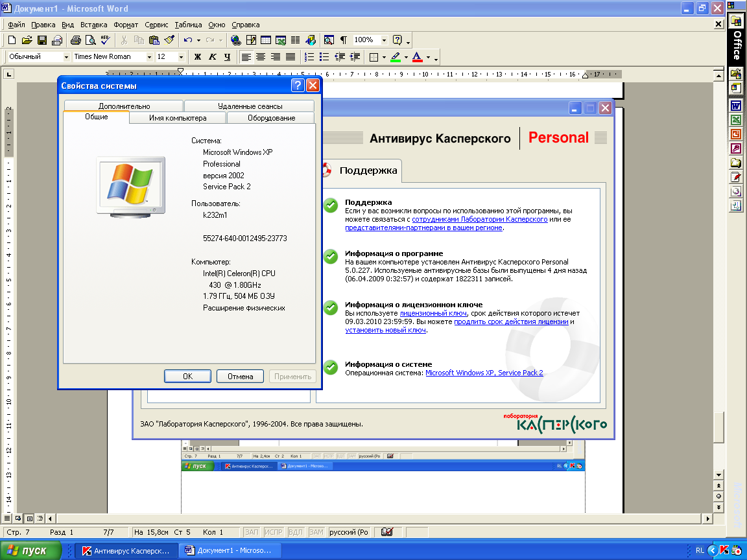Open the Таблица menu
The height and width of the screenshot is (560, 747).
pos(188,25)
